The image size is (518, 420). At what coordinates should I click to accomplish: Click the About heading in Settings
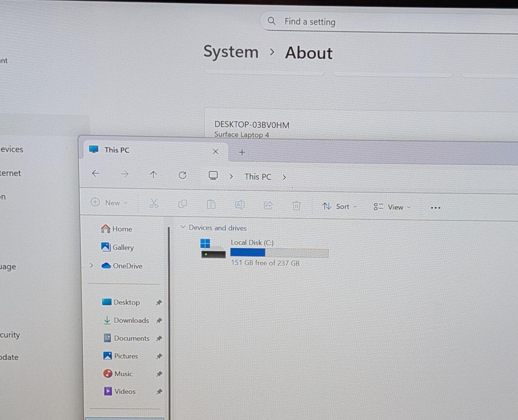tap(309, 53)
